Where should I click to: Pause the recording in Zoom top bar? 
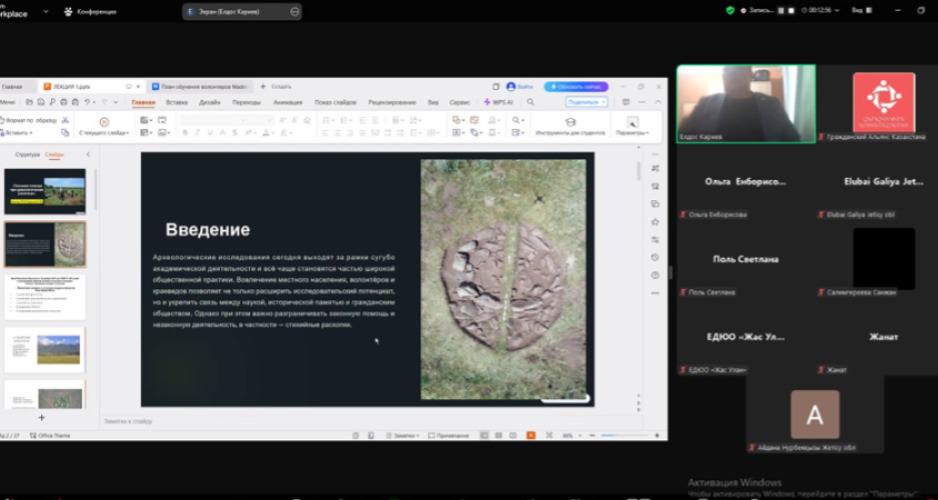pyautogui.click(x=781, y=10)
